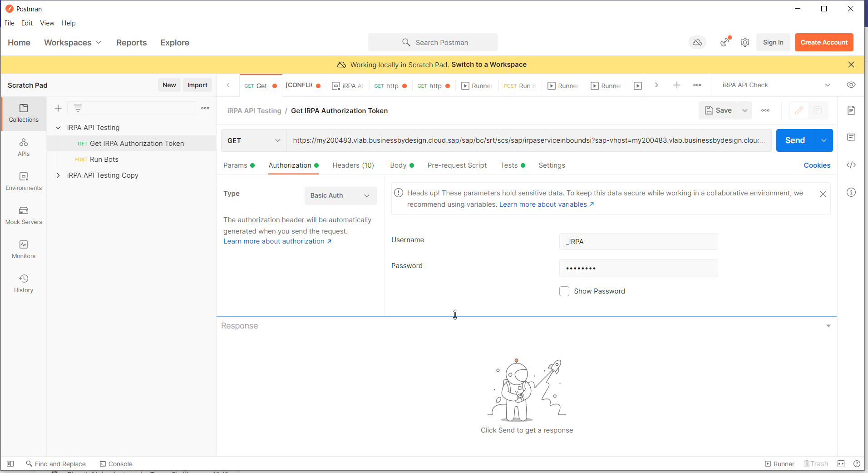This screenshot has height=473, width=868.
Task: Open the code snippet pane icon
Action: (x=851, y=165)
